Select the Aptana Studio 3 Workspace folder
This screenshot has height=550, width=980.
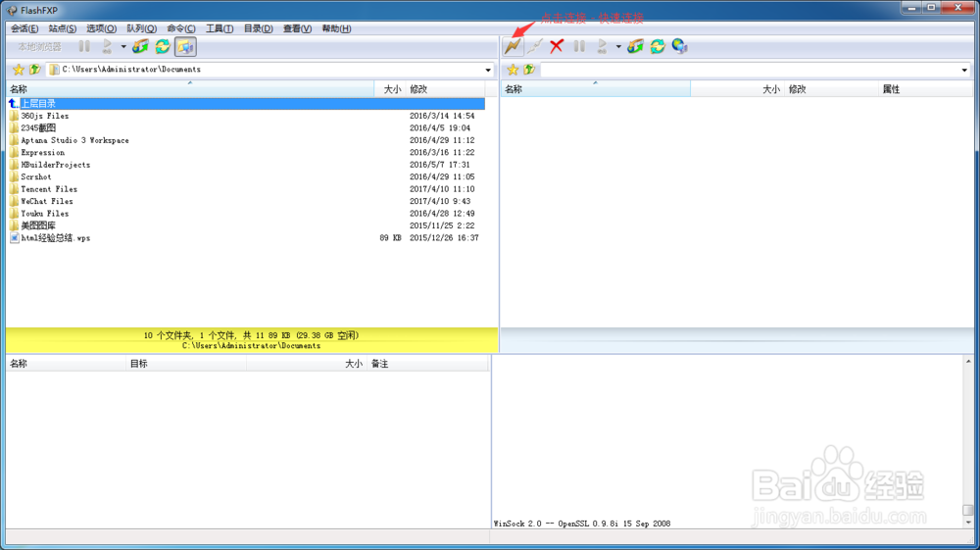pyautogui.click(x=246, y=140)
